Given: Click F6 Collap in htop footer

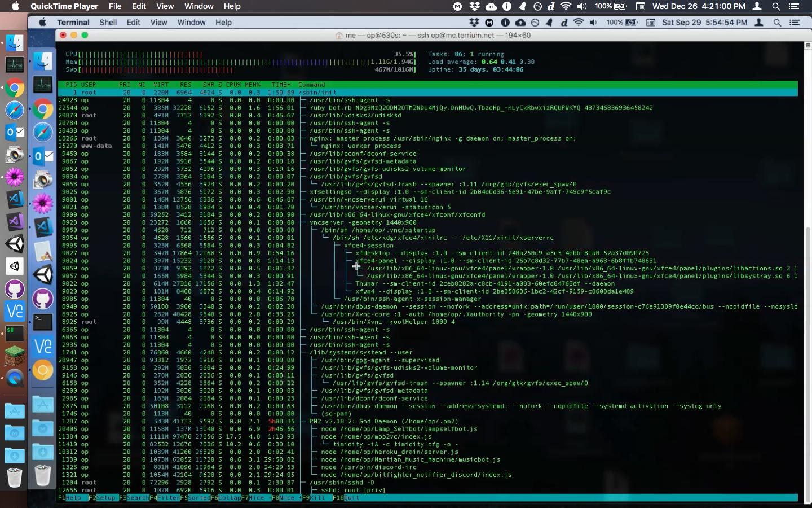Looking at the screenshot, I should point(225,498).
